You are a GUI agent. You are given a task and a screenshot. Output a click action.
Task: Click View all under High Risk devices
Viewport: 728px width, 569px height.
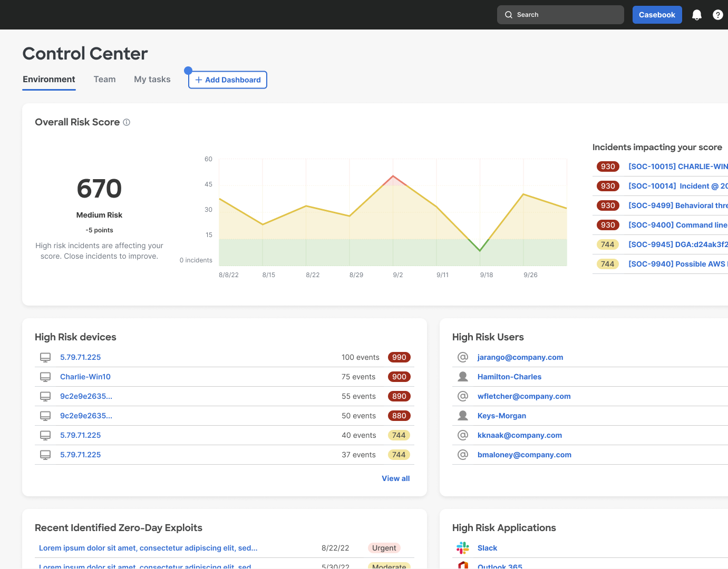[395, 478]
